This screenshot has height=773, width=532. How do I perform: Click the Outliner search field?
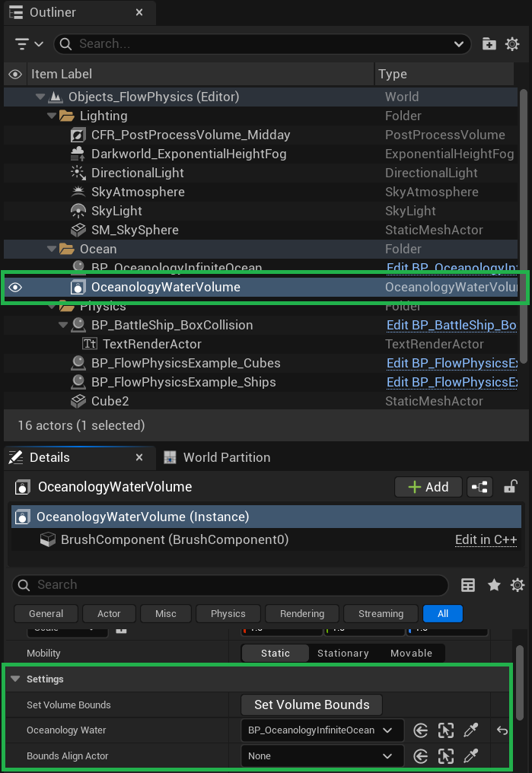click(x=262, y=44)
